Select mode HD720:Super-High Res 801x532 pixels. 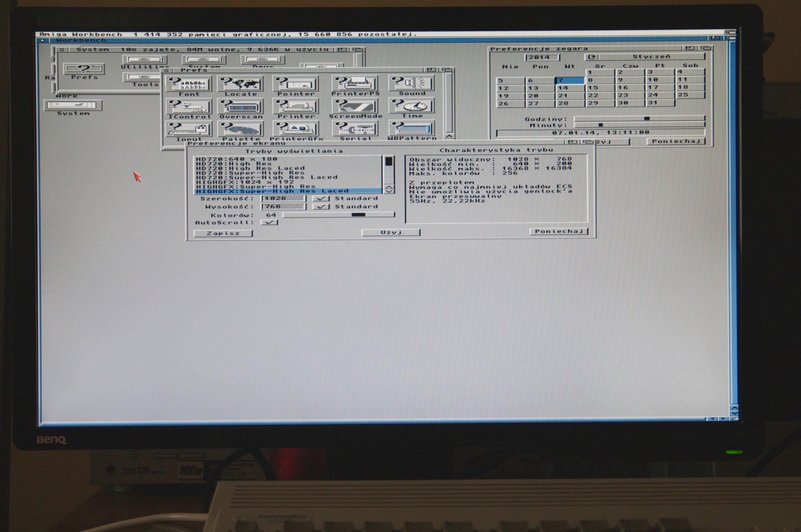[x=288, y=173]
